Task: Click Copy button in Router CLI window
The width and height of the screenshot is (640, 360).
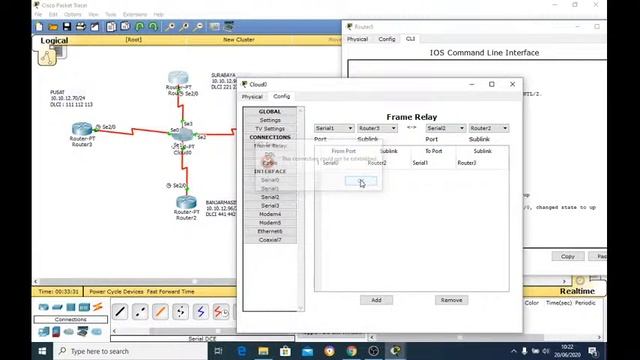Action: point(568,256)
